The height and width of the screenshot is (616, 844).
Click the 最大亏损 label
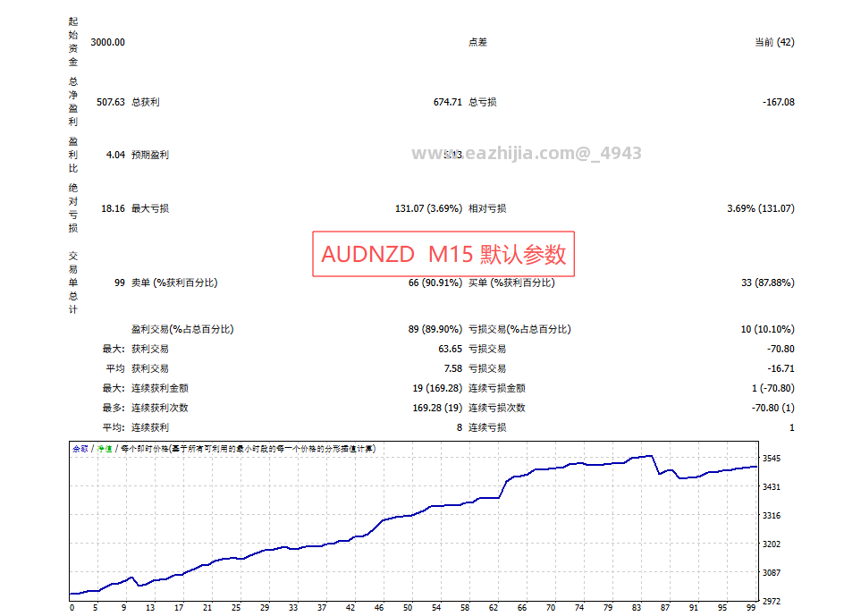click(150, 208)
